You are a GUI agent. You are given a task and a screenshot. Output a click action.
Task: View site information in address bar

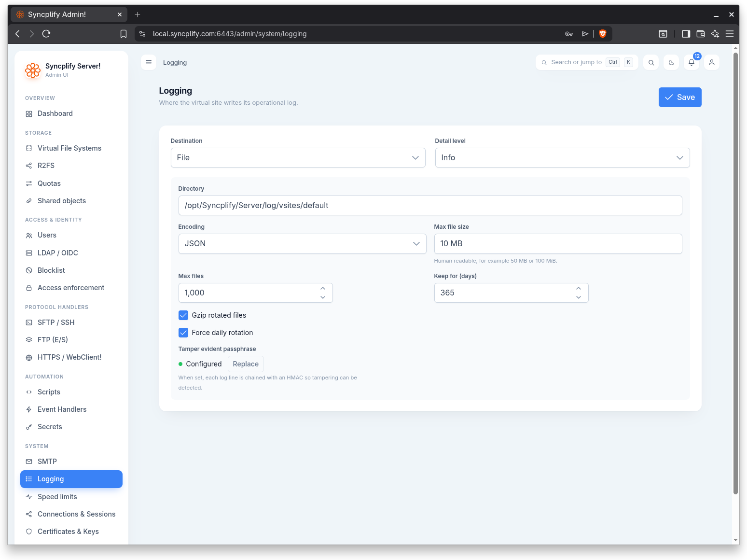coord(142,34)
